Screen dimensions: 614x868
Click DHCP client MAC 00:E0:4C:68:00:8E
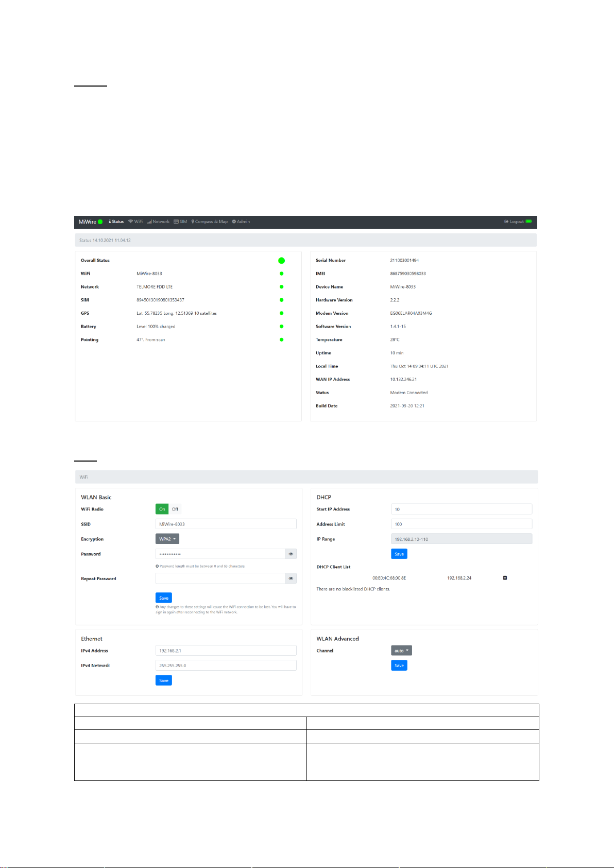click(389, 578)
